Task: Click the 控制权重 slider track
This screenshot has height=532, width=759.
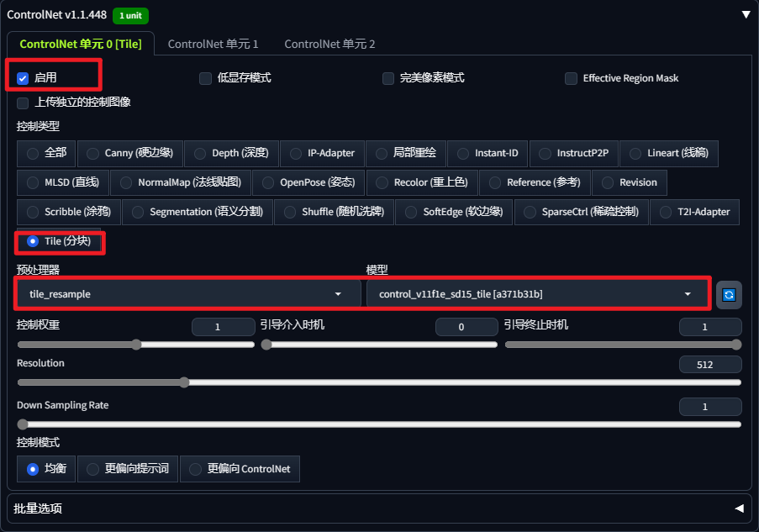Action: point(135,345)
